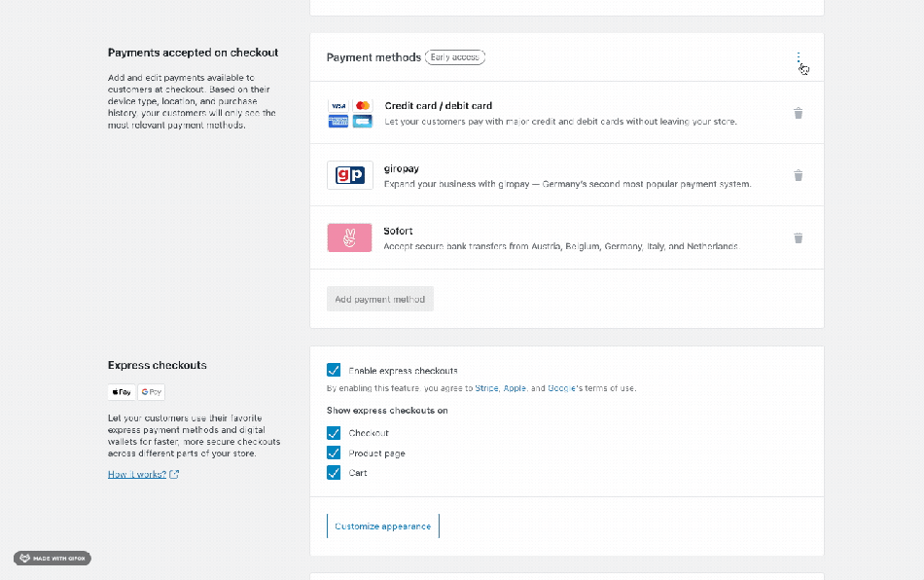Disable the Enable express checkouts checkbox
The image size is (924, 580).
[x=334, y=370]
